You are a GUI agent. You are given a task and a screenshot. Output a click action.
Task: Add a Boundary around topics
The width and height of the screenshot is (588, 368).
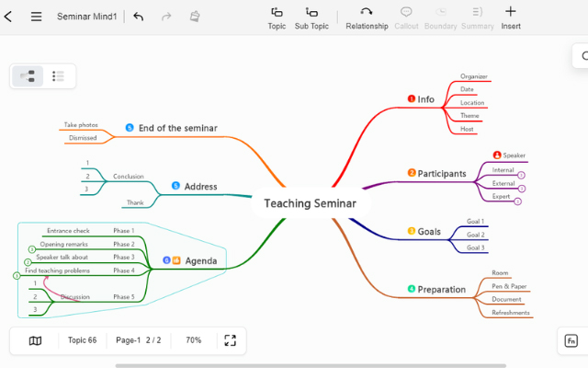pyautogui.click(x=441, y=18)
